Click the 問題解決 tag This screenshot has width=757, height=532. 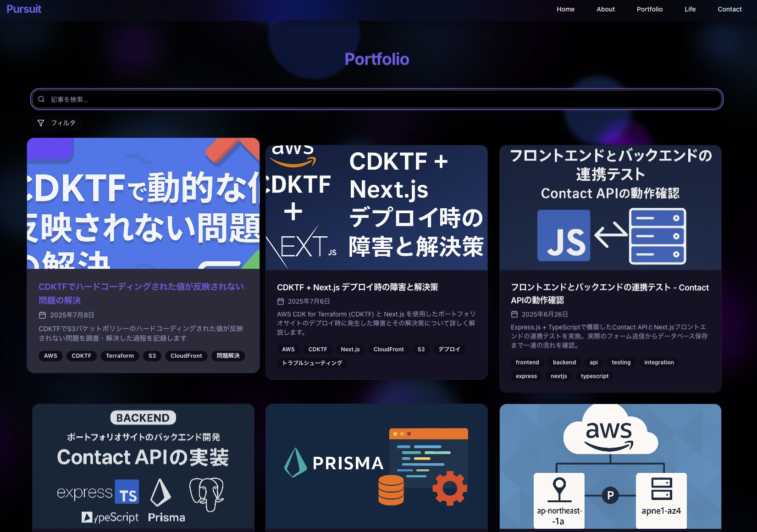228,356
